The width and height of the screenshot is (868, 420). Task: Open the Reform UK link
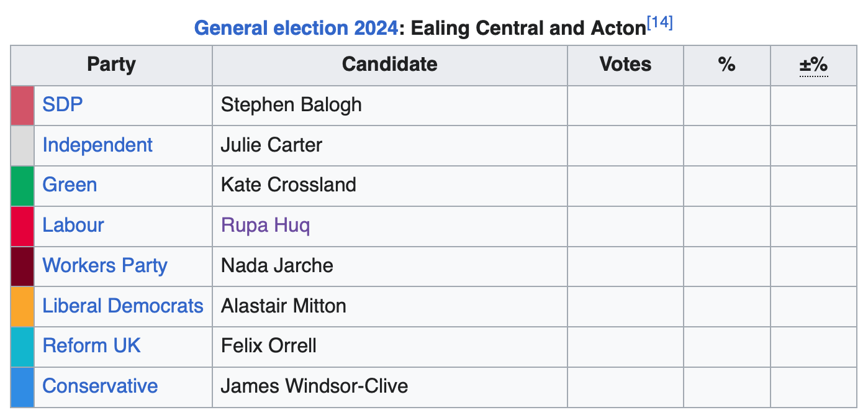click(x=92, y=345)
